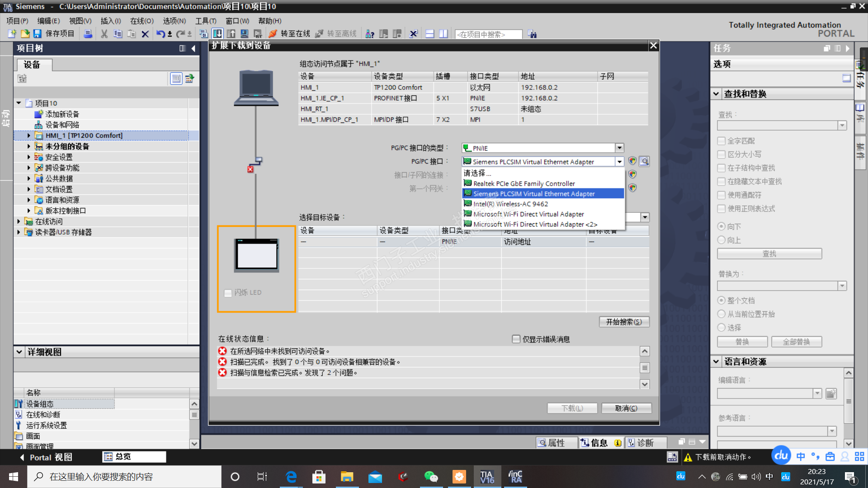Click the project search input field
This screenshot has width=868, height=488.
click(488, 34)
